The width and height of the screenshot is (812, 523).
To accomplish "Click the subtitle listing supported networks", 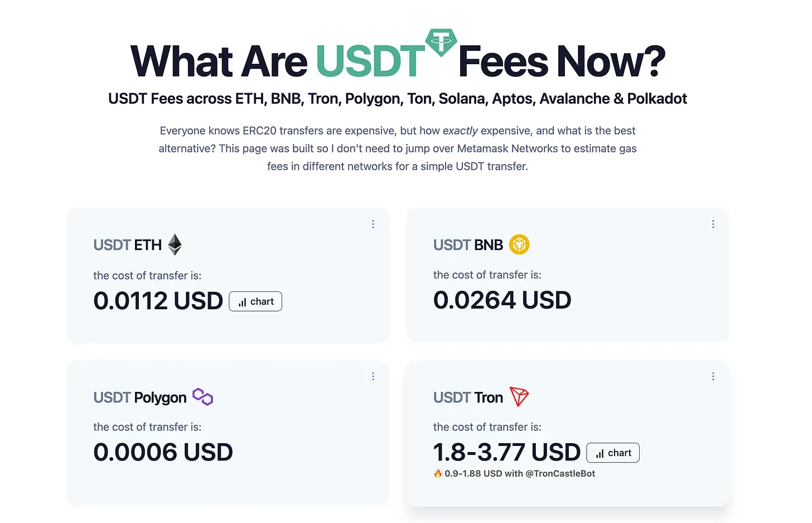I will click(x=398, y=99).
